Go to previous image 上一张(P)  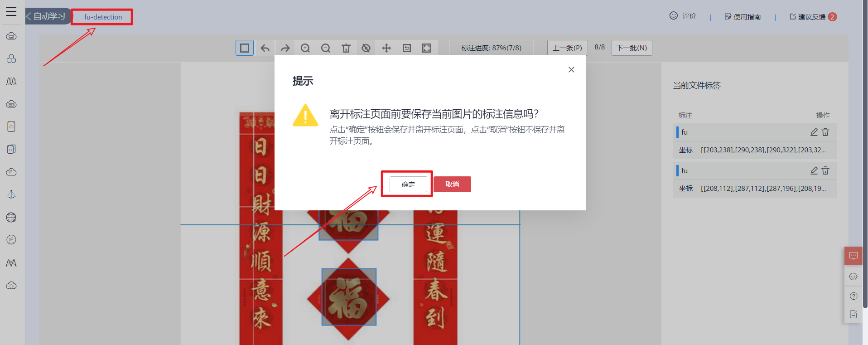tap(568, 48)
